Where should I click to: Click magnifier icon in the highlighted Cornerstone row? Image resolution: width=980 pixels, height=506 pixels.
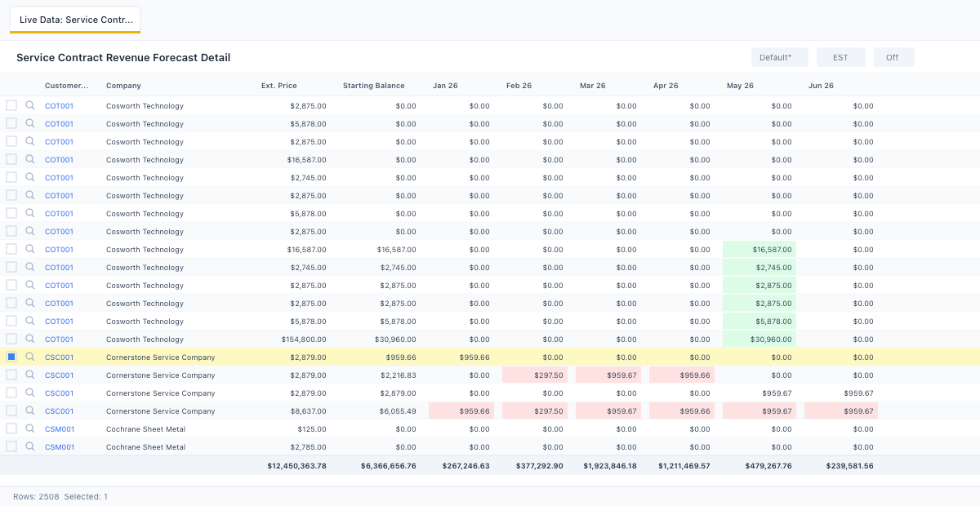click(x=30, y=357)
